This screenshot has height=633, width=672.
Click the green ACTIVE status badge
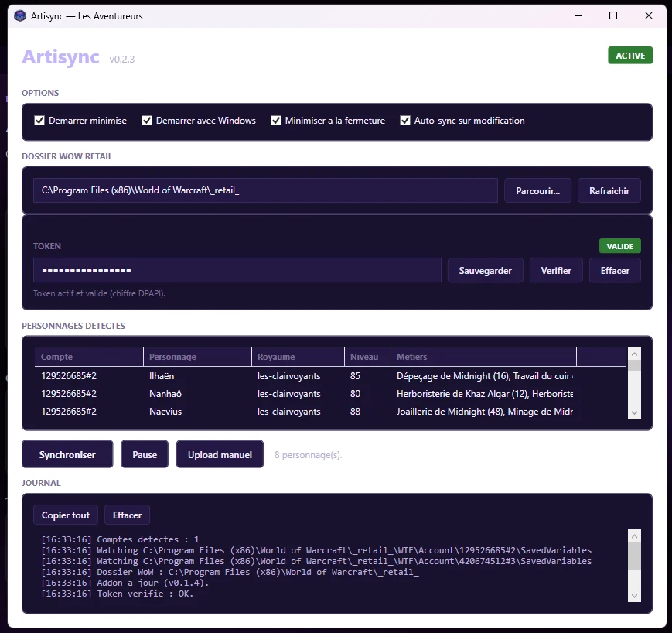tap(630, 55)
